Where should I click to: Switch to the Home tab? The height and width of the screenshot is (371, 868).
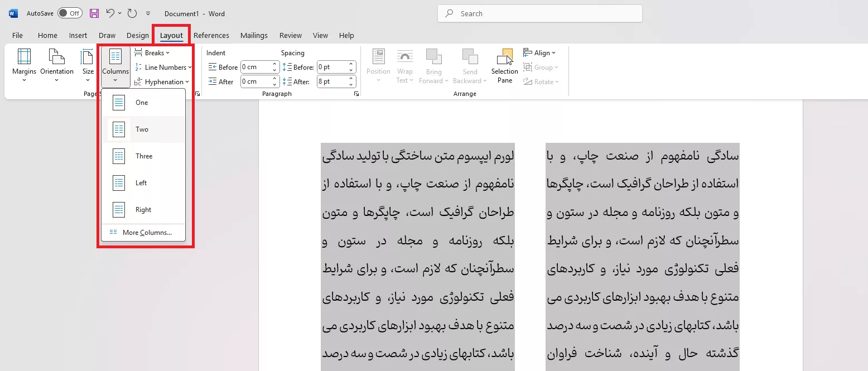pos(48,35)
